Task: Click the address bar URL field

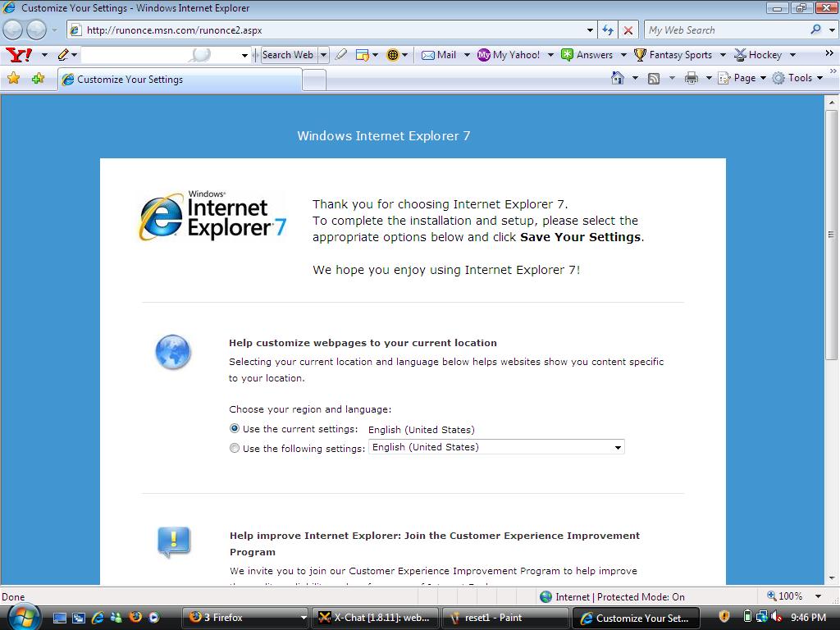Action: tap(326, 30)
